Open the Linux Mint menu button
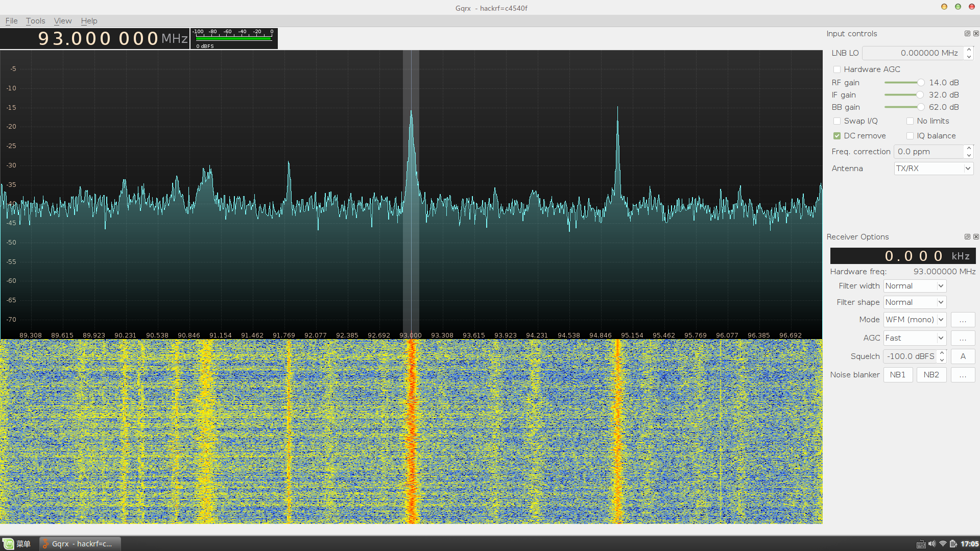This screenshot has height=551, width=980. [x=17, y=544]
